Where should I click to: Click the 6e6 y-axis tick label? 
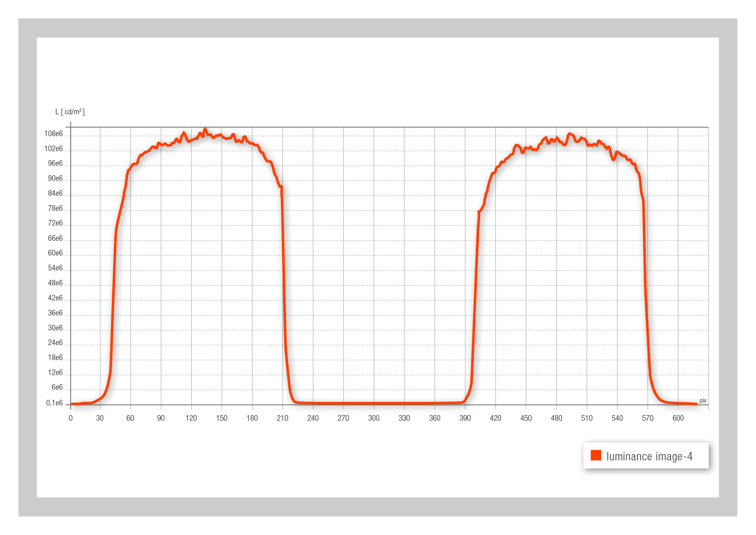[57, 387]
